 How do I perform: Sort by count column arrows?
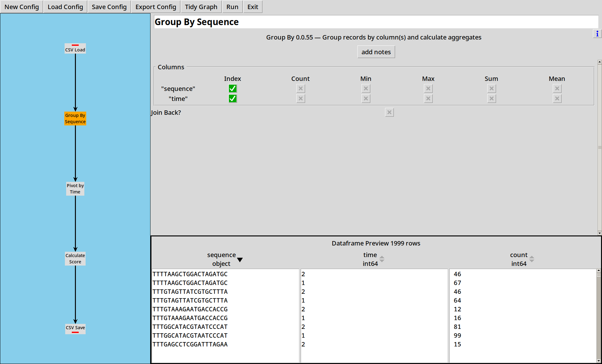tap(532, 259)
